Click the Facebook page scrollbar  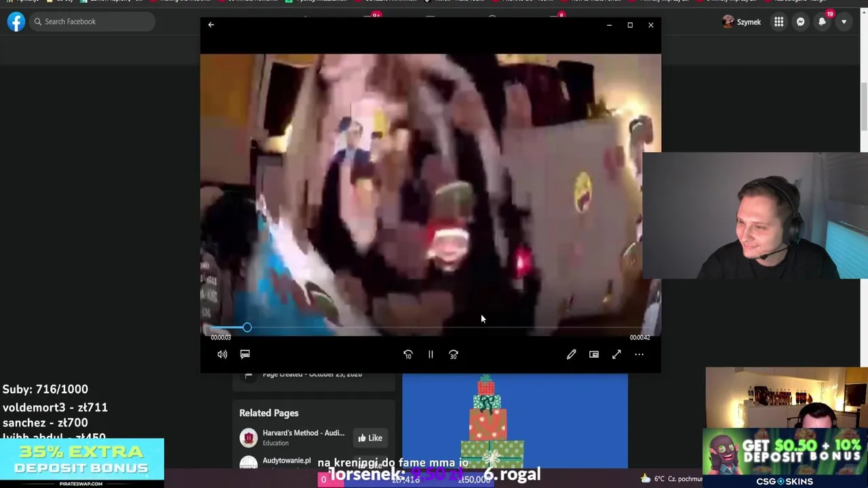[x=863, y=108]
